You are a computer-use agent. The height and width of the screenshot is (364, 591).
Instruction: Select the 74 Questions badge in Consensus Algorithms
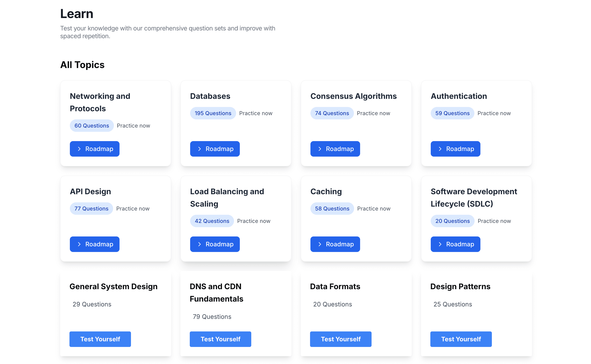(x=332, y=113)
